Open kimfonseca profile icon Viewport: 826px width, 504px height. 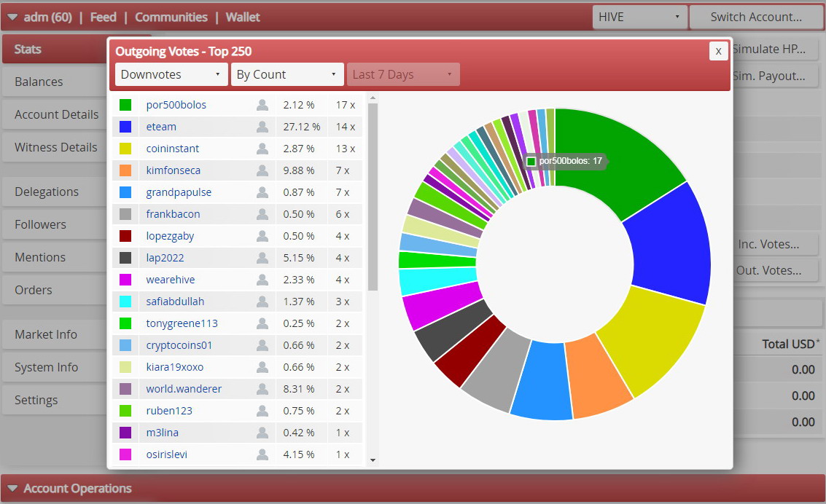click(262, 170)
